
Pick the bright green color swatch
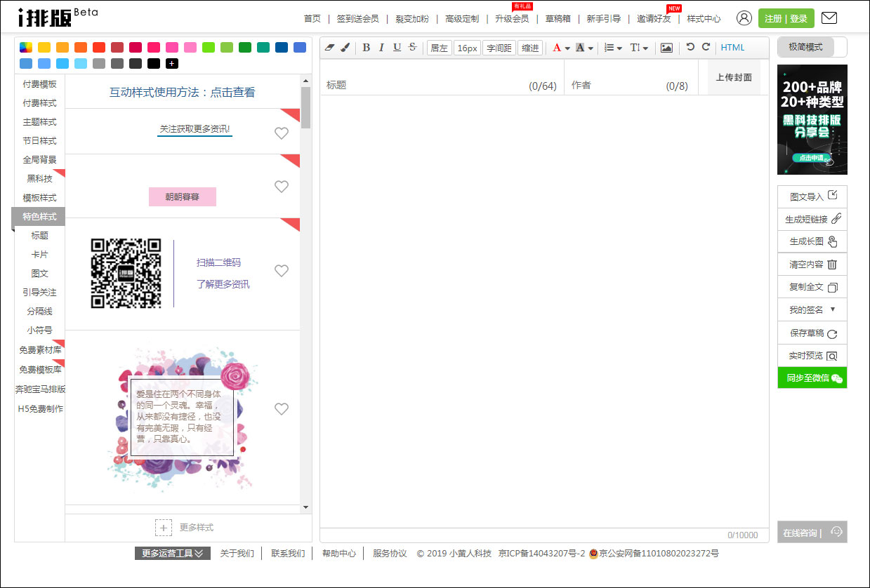(209, 48)
